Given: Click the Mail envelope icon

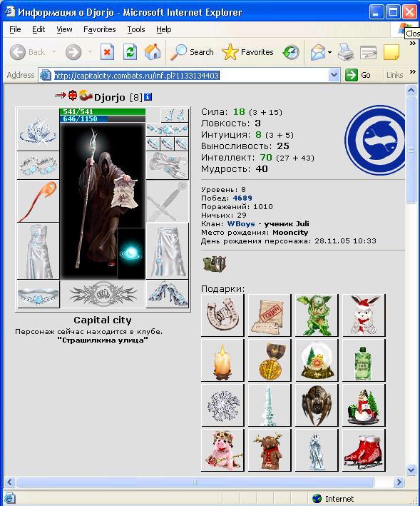Looking at the screenshot, I should 318,52.
